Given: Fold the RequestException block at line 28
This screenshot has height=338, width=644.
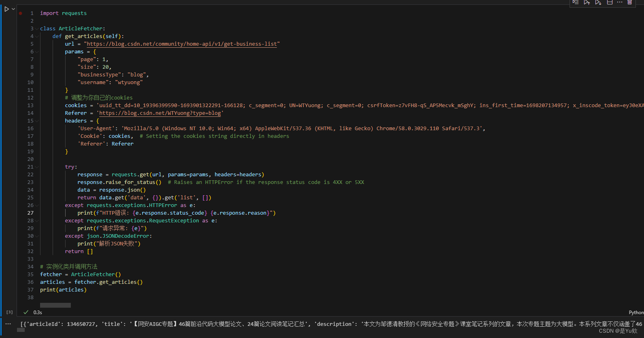Looking at the screenshot, I should 37,221.
